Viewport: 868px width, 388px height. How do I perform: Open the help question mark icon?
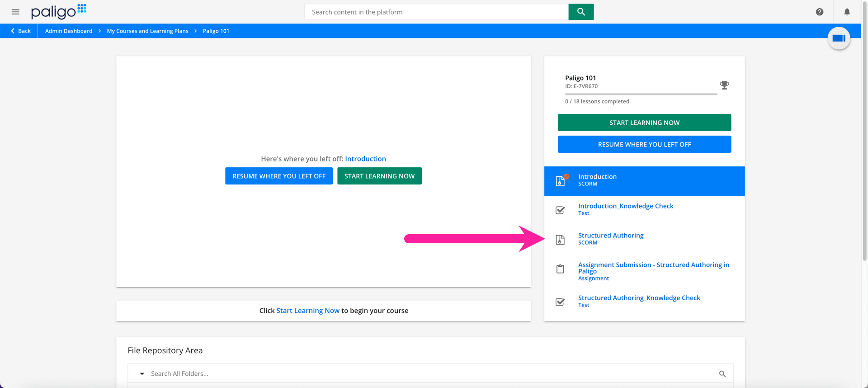click(819, 12)
